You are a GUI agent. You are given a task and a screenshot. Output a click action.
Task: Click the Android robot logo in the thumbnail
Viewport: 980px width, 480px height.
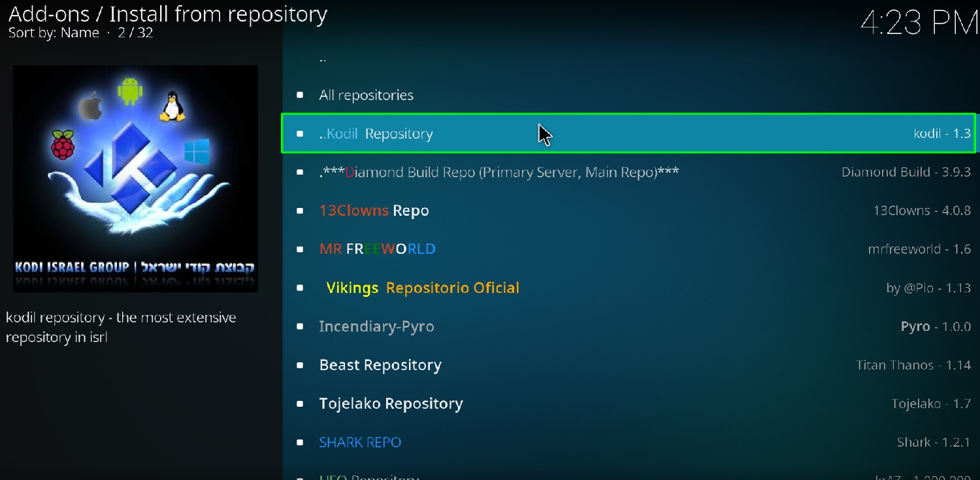tap(130, 91)
